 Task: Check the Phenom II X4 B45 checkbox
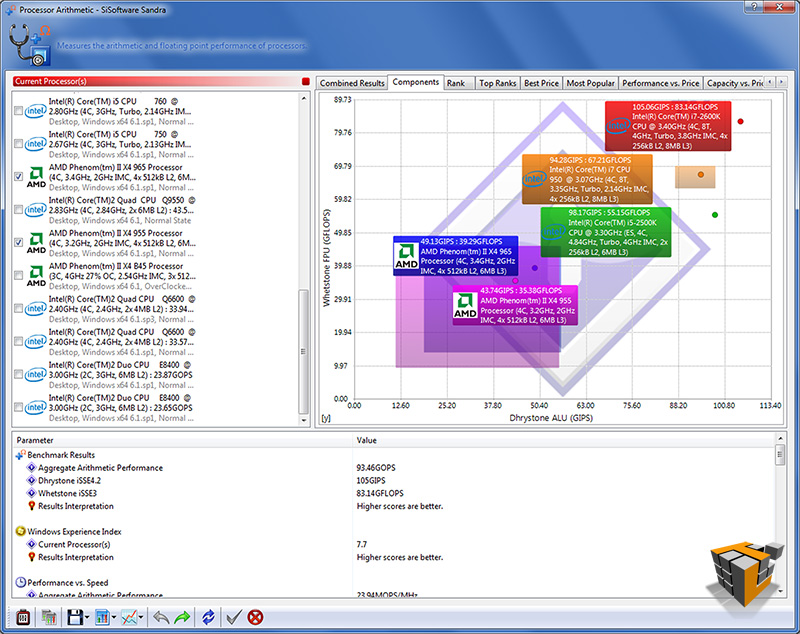click(x=18, y=275)
